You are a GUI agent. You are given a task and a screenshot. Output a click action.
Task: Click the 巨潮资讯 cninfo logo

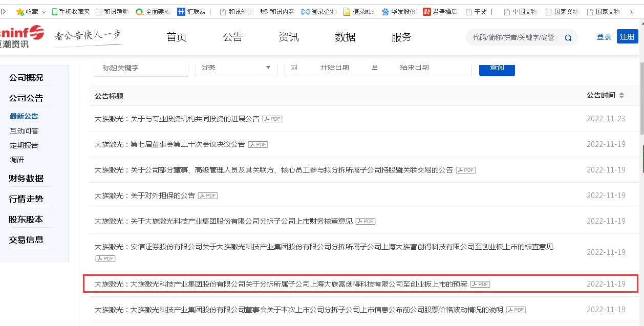(22, 37)
